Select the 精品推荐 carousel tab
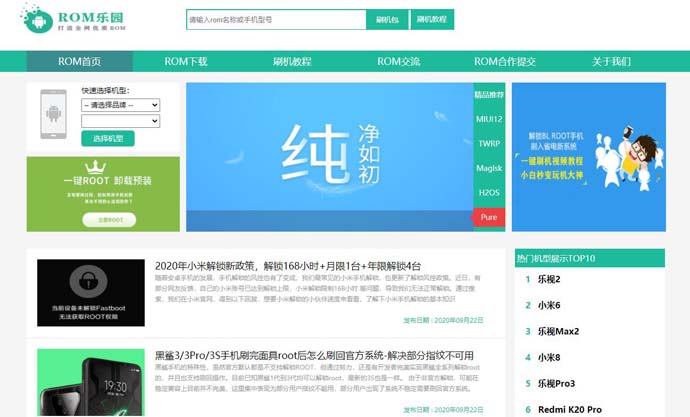Screen dimensions: 690x417 click(489, 95)
